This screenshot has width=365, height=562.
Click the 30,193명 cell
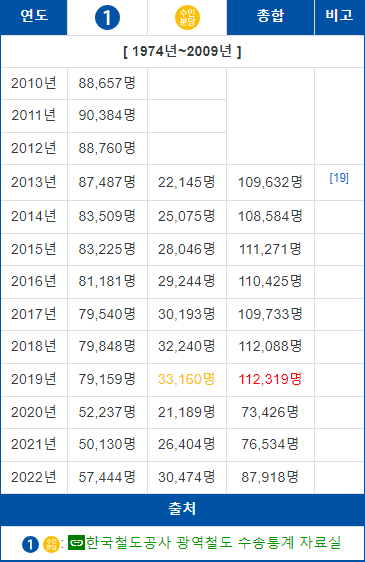click(186, 314)
